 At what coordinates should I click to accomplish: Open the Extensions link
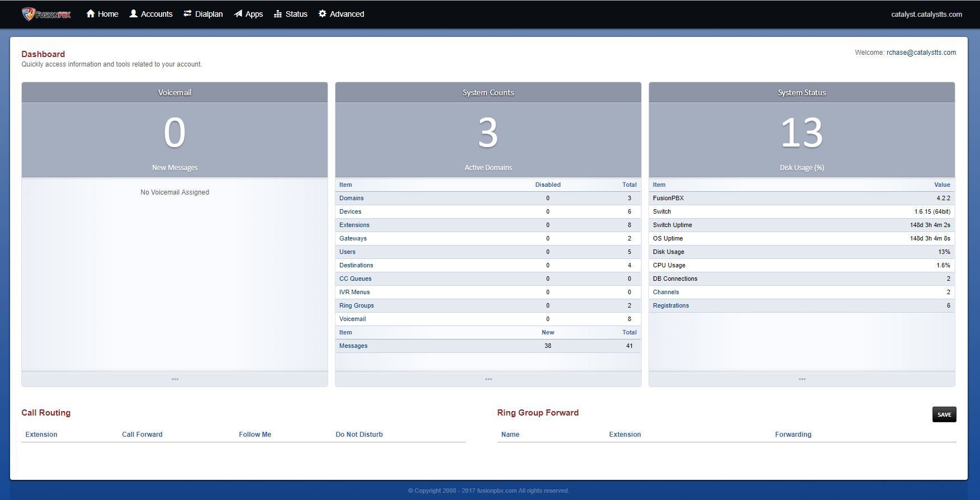(354, 225)
